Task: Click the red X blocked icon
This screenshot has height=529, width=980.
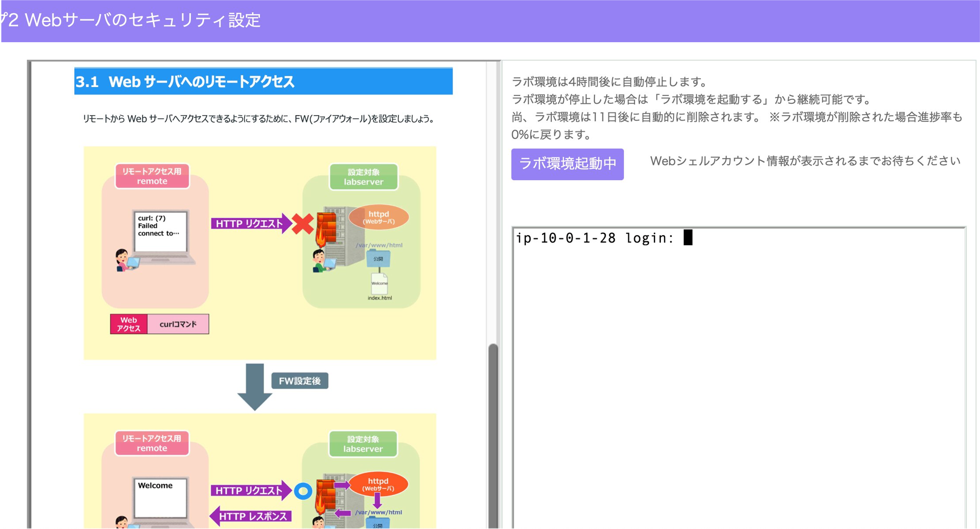Action: coord(303,224)
